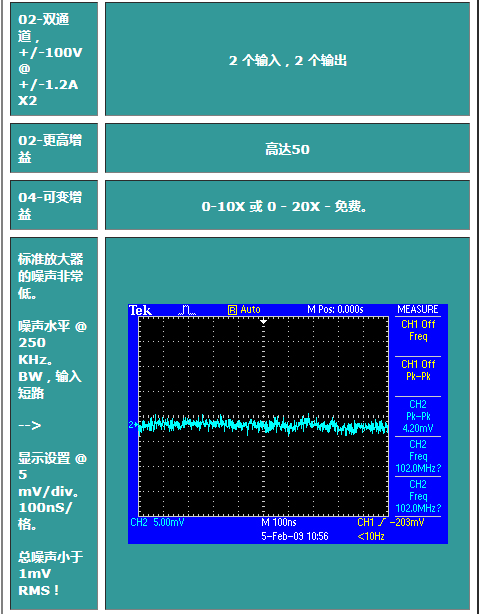Select CH1 Off Pk-Pk measurement
480x614 pixels.
coord(418,370)
